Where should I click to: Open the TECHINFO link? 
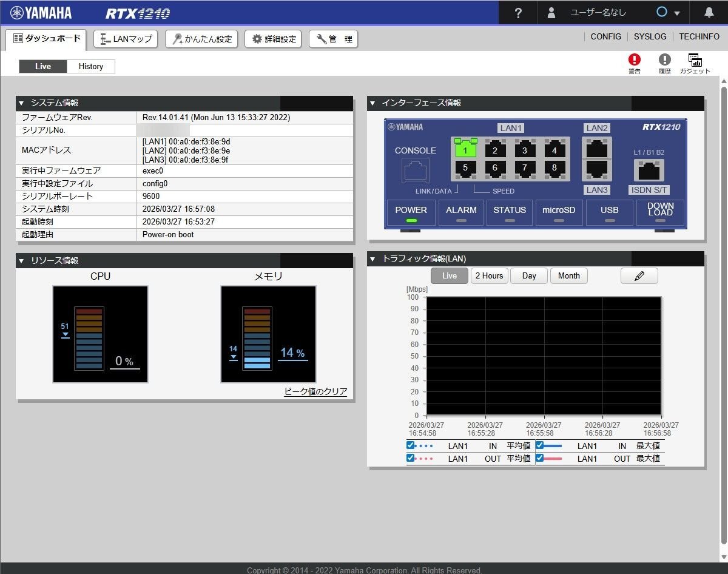(x=699, y=36)
